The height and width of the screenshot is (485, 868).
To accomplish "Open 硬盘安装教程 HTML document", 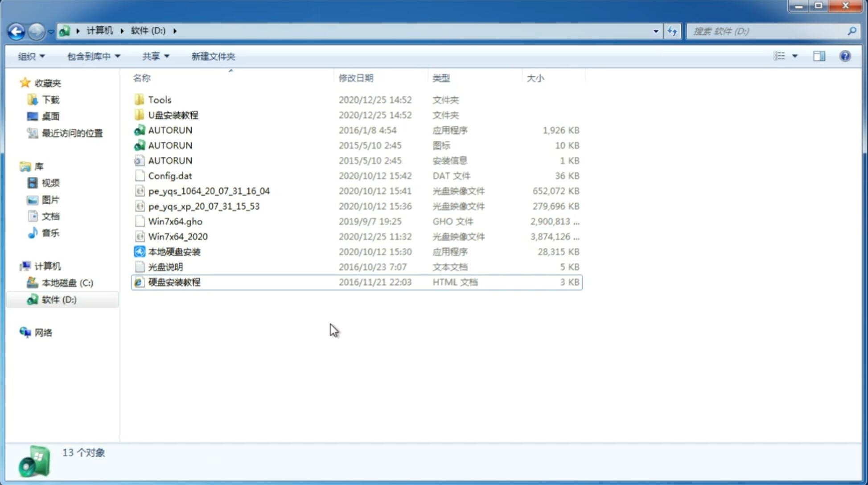I will point(174,282).
